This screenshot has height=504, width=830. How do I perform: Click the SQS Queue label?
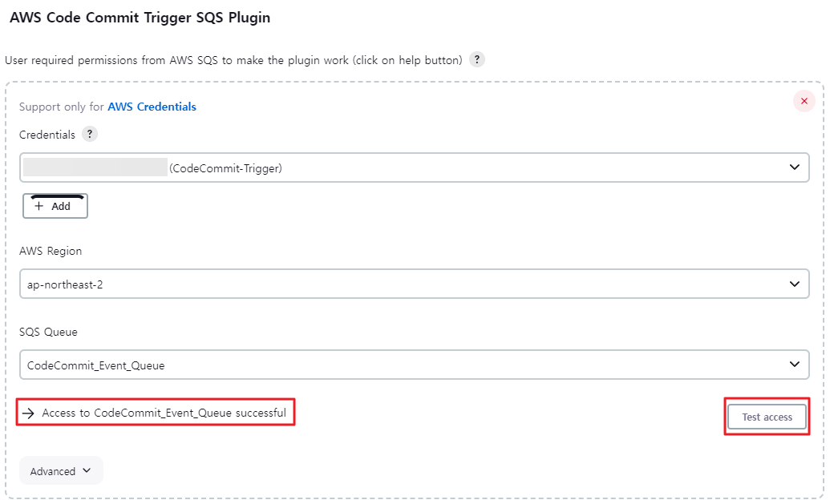pos(48,332)
